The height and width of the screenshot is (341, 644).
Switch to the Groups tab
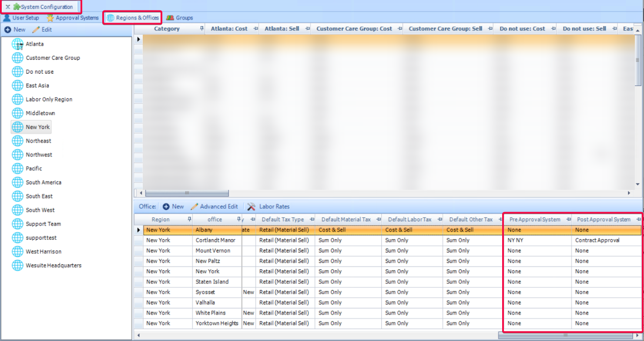(180, 18)
